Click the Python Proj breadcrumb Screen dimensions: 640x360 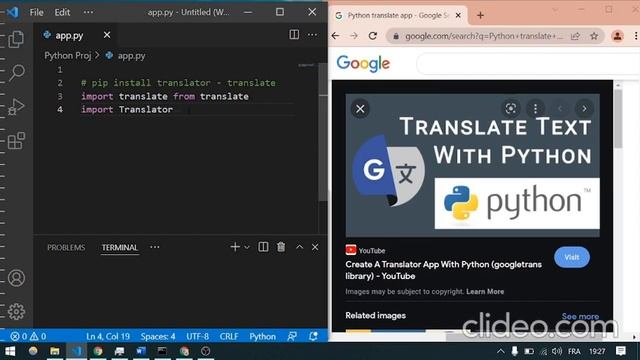[67, 56]
